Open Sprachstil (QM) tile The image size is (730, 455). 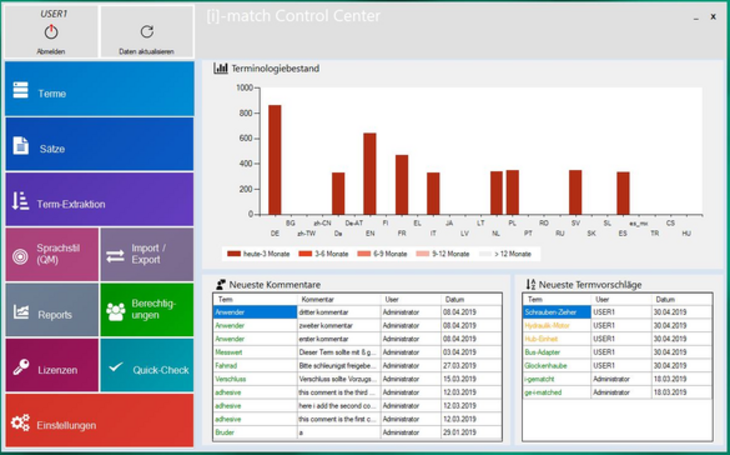51,256
